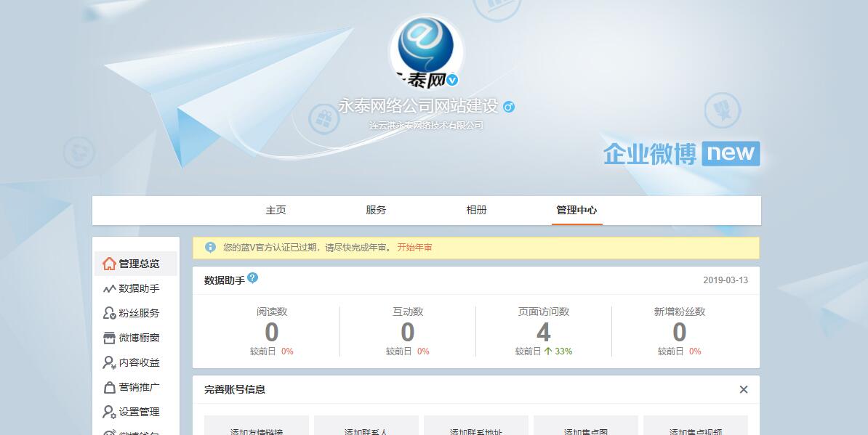Click the blue V verification badge on avatar
Viewport: 868px width, 435px height.
click(452, 80)
